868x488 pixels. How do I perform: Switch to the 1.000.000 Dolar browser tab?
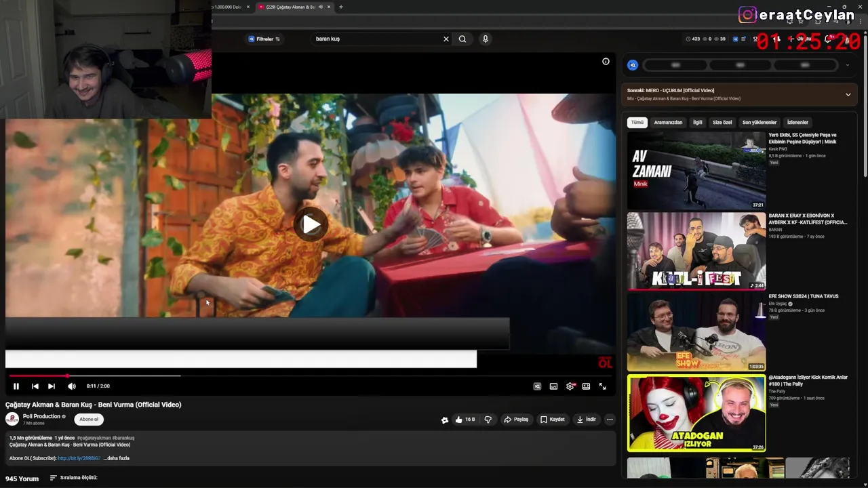(x=226, y=7)
